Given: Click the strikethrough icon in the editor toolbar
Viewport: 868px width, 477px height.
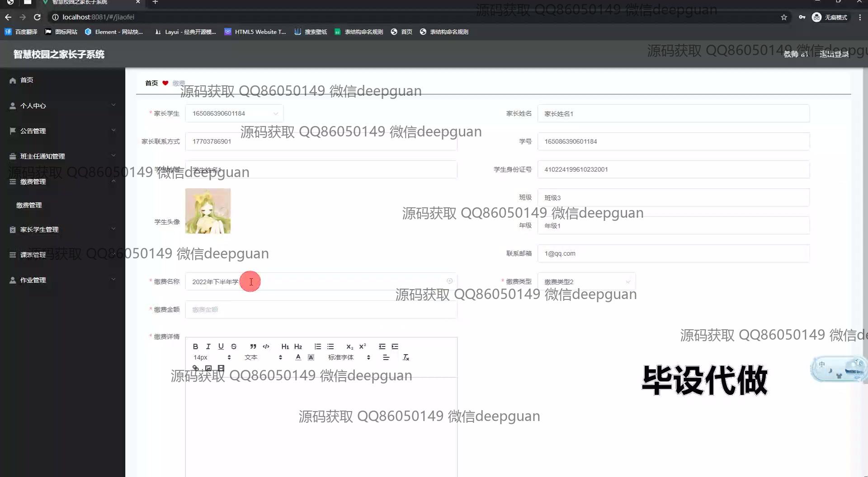Looking at the screenshot, I should 234,346.
